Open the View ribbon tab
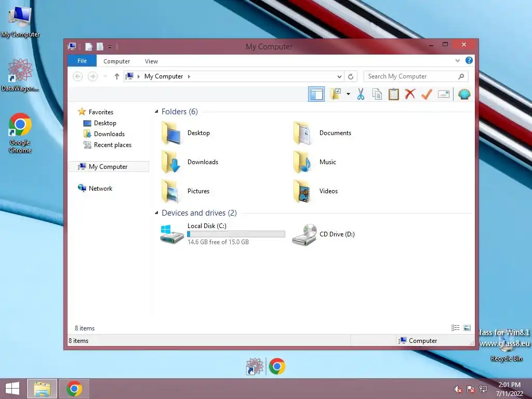This screenshot has width=532, height=399. point(151,61)
